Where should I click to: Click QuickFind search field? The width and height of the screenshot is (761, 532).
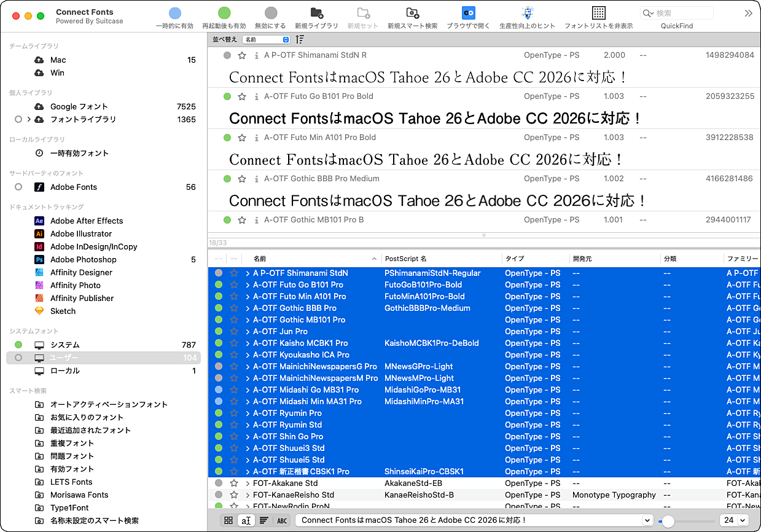click(x=677, y=13)
